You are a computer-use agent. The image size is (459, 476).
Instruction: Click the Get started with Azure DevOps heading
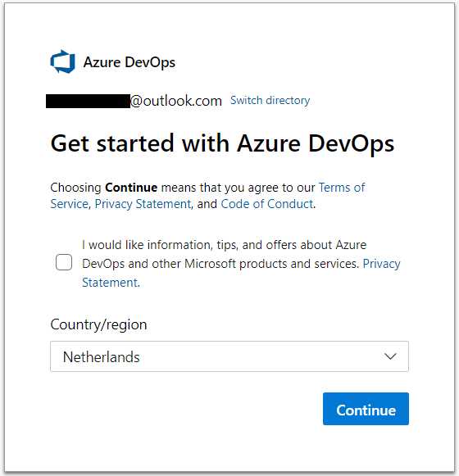(222, 143)
